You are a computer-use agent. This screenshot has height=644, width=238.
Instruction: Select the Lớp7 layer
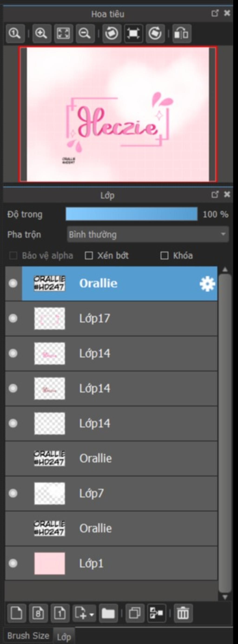point(111,493)
